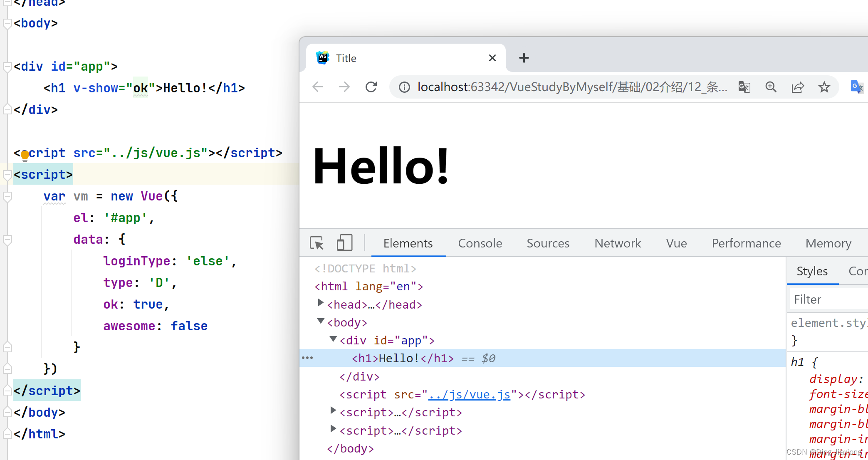Image resolution: width=868 pixels, height=460 pixels.
Task: Fold the data object in gutter
Action: [7, 240]
